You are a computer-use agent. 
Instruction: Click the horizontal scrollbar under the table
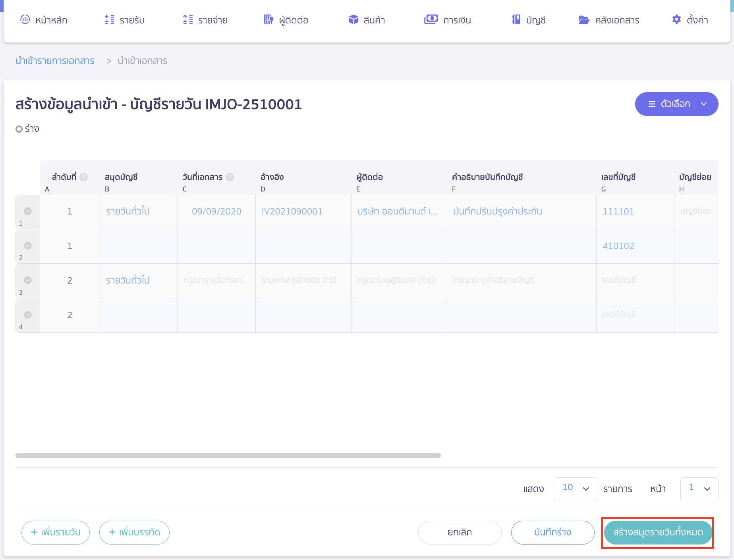(228, 456)
